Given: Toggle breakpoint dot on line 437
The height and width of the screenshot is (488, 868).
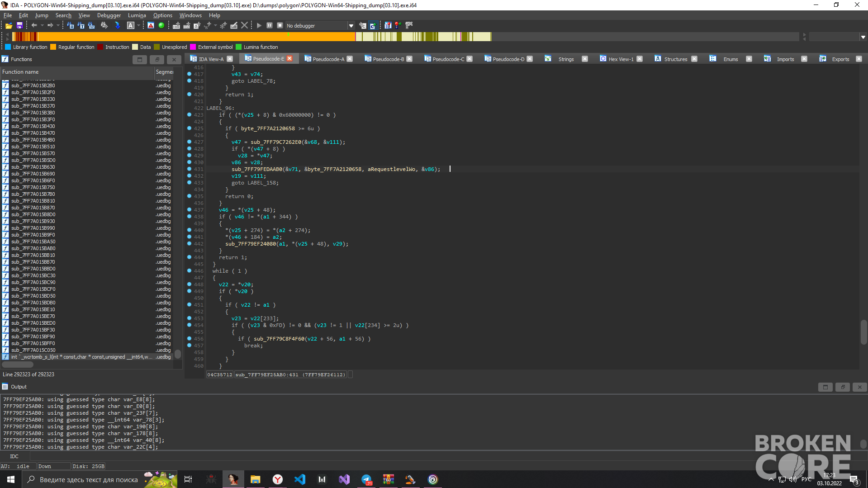Looking at the screenshot, I should click(189, 209).
